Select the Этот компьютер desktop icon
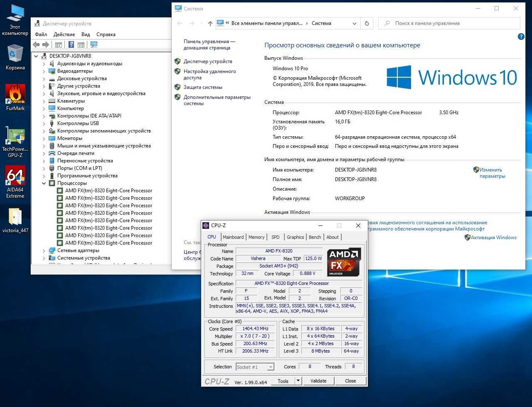The width and height of the screenshot is (532, 407). pyautogui.click(x=15, y=20)
